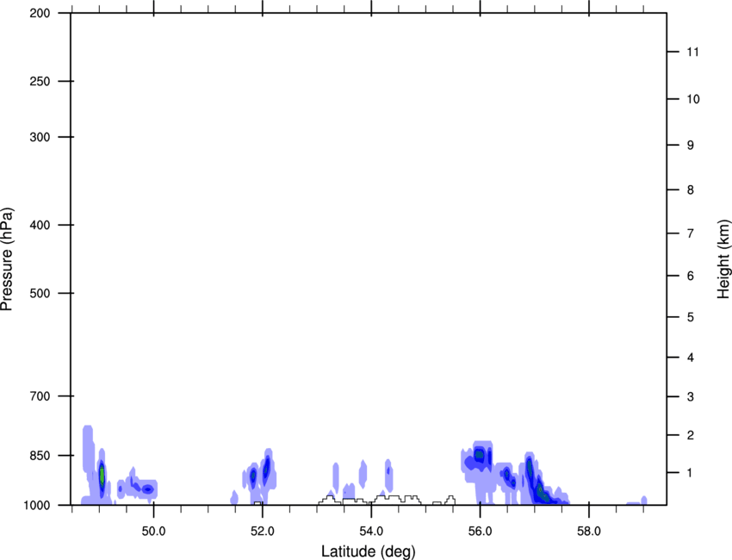
Task: Click the 9 km height label
Action: pos(691,146)
